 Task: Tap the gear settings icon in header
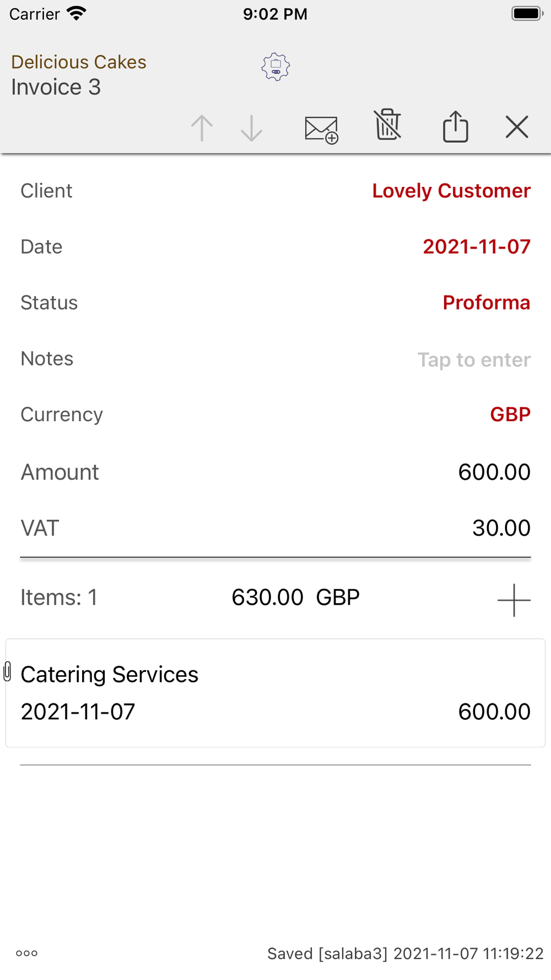tap(275, 67)
